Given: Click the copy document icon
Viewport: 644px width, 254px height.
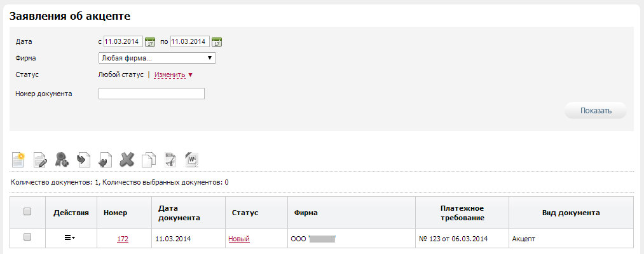Looking at the screenshot, I should pyautogui.click(x=149, y=160).
